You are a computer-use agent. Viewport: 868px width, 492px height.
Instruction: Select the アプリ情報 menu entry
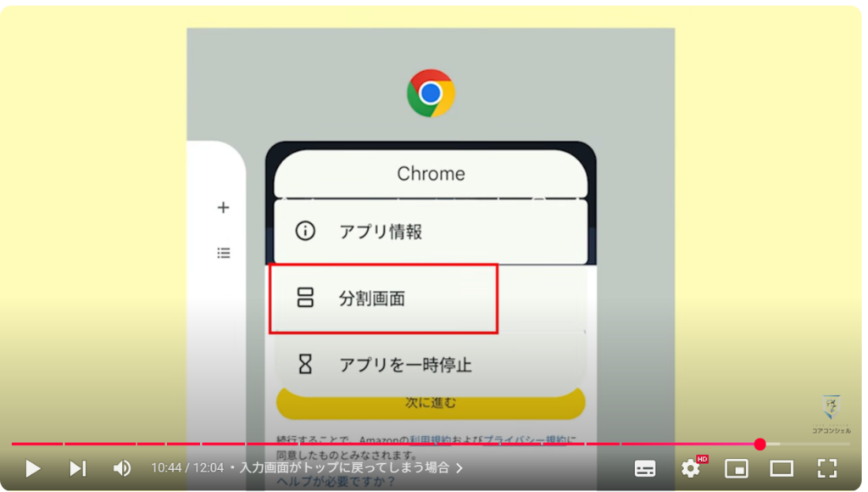pyautogui.click(x=430, y=232)
